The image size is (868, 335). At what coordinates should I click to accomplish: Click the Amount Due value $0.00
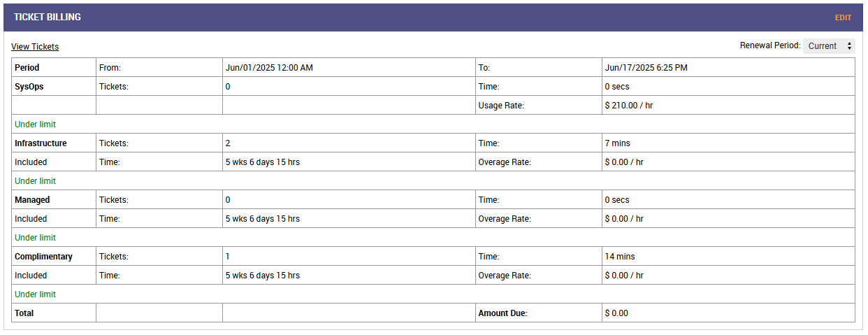click(x=616, y=313)
